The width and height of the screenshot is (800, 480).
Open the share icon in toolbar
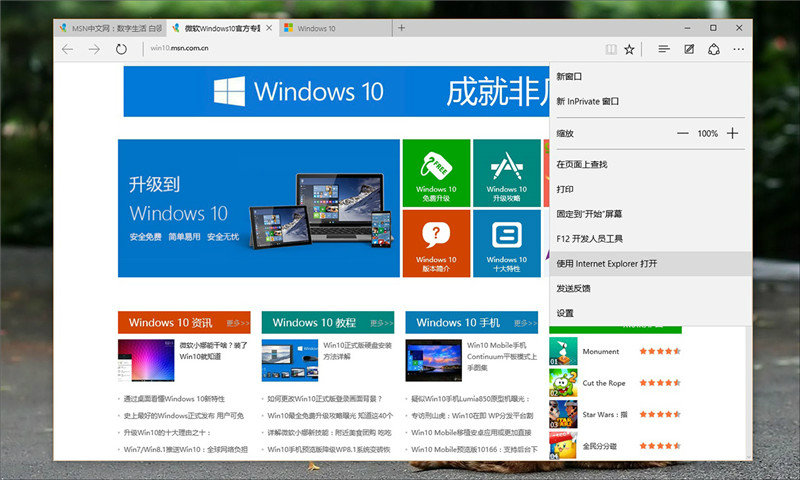point(714,49)
